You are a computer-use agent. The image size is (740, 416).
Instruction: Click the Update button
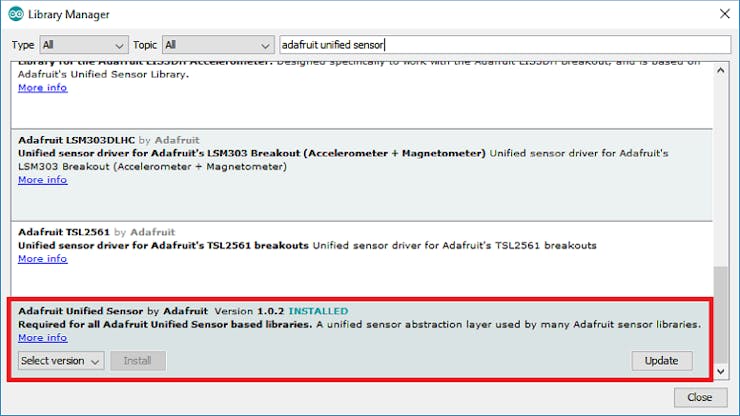[661, 361]
